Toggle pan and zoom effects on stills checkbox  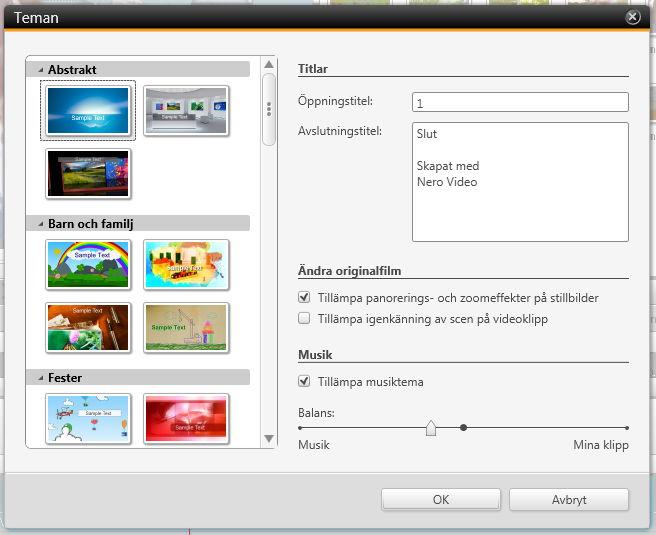pyautogui.click(x=304, y=297)
